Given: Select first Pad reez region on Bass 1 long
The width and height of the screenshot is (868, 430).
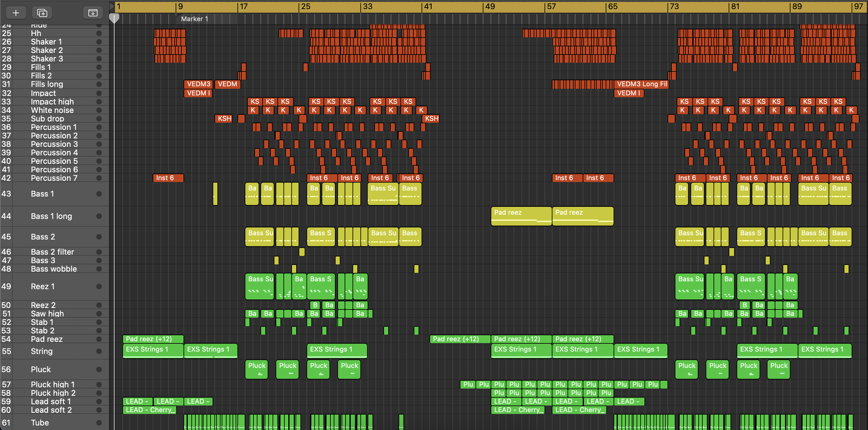Looking at the screenshot, I should coord(521,216).
